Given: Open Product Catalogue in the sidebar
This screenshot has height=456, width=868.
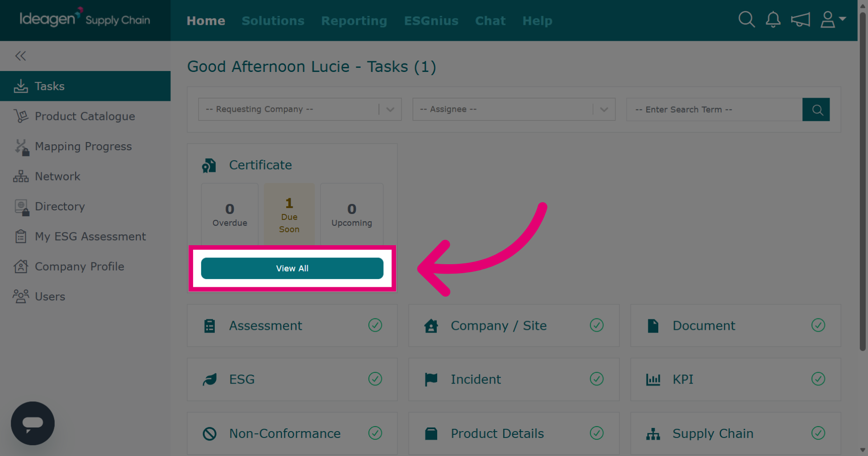Looking at the screenshot, I should [85, 116].
